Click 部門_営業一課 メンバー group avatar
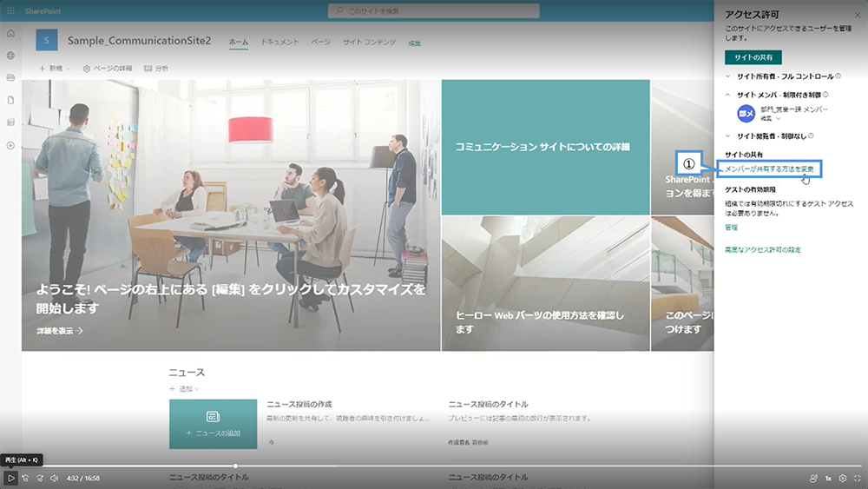 (746, 114)
